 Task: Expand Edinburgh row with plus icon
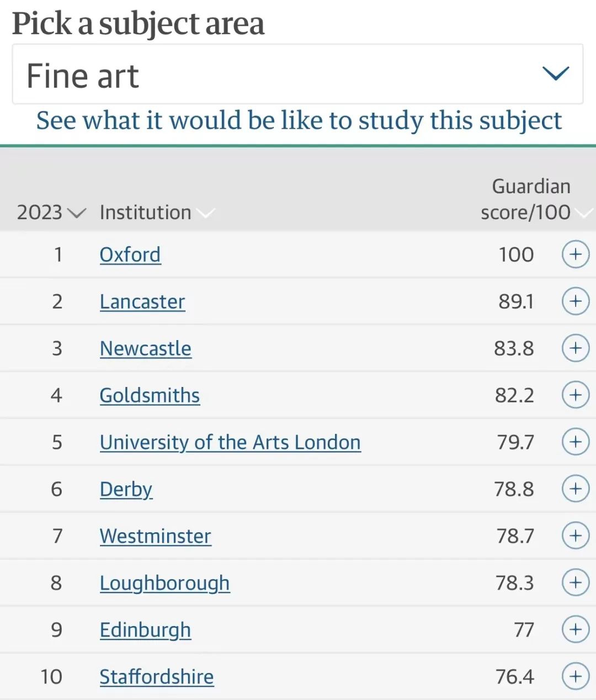pos(576,630)
